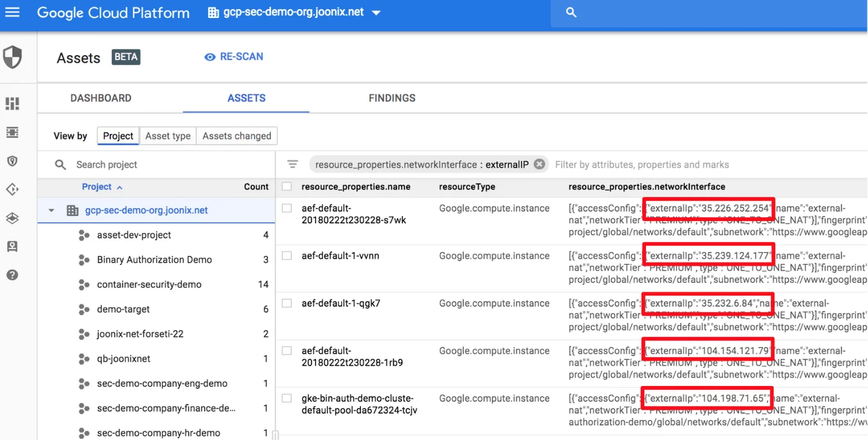The width and height of the screenshot is (868, 440).
Task: Open the DASHBOARD tab
Action: point(100,97)
